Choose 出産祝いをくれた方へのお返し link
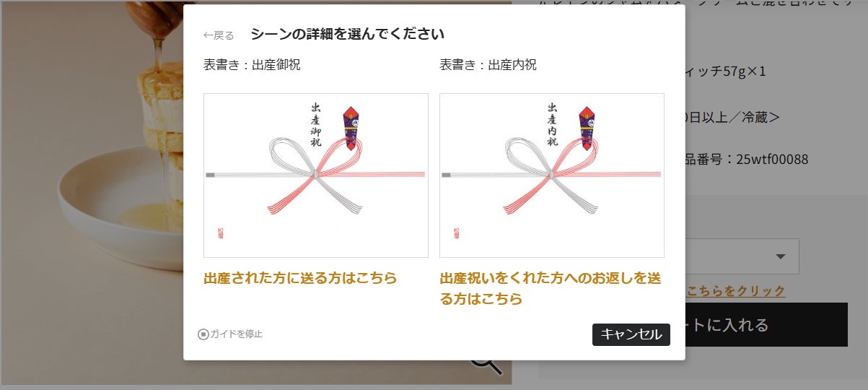This screenshot has height=390, width=868. [x=551, y=288]
